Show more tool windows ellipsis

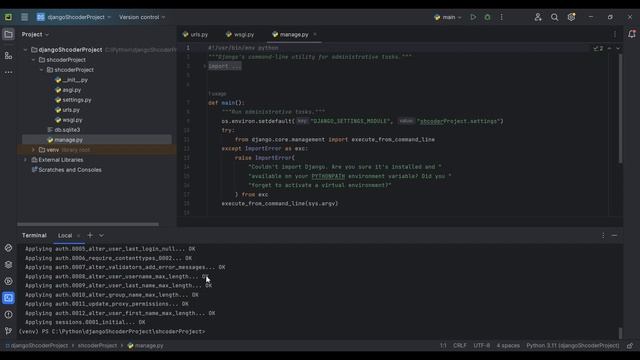8,72
